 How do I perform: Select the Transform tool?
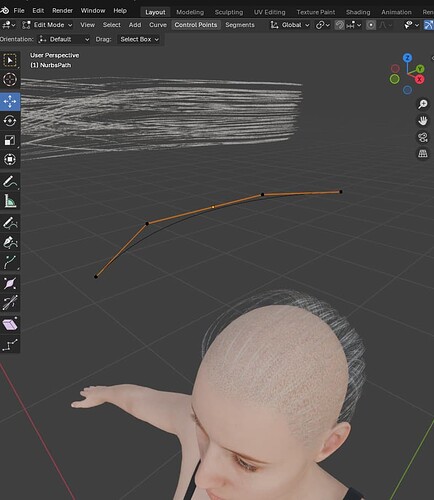10,159
